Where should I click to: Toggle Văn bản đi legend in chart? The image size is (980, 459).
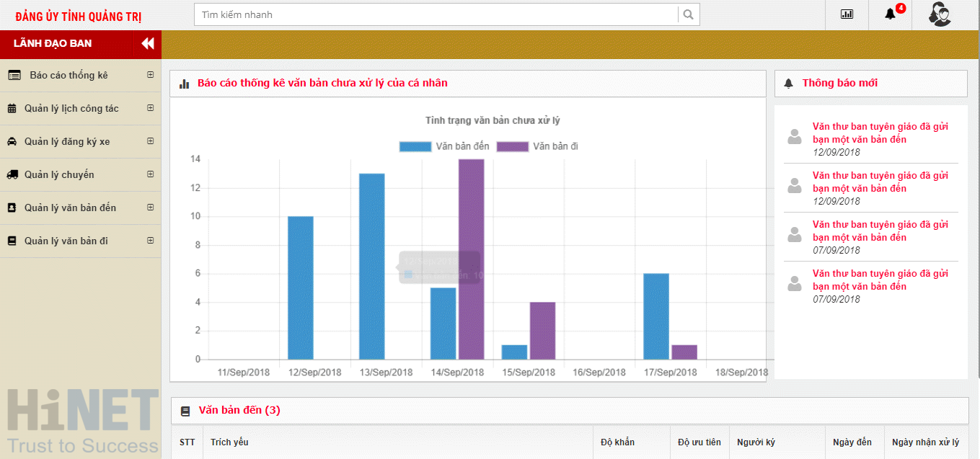click(538, 146)
